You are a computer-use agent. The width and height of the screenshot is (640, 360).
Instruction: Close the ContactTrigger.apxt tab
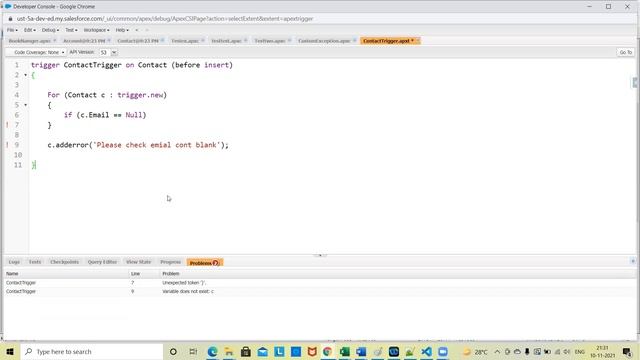click(417, 40)
